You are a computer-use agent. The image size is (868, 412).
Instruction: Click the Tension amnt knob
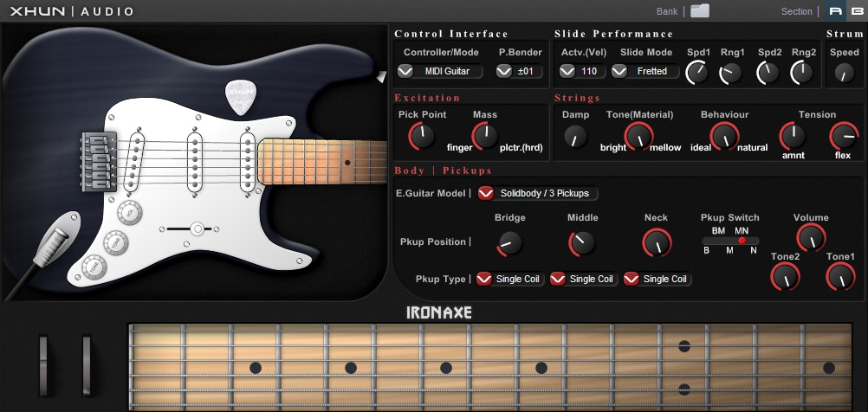[793, 136]
